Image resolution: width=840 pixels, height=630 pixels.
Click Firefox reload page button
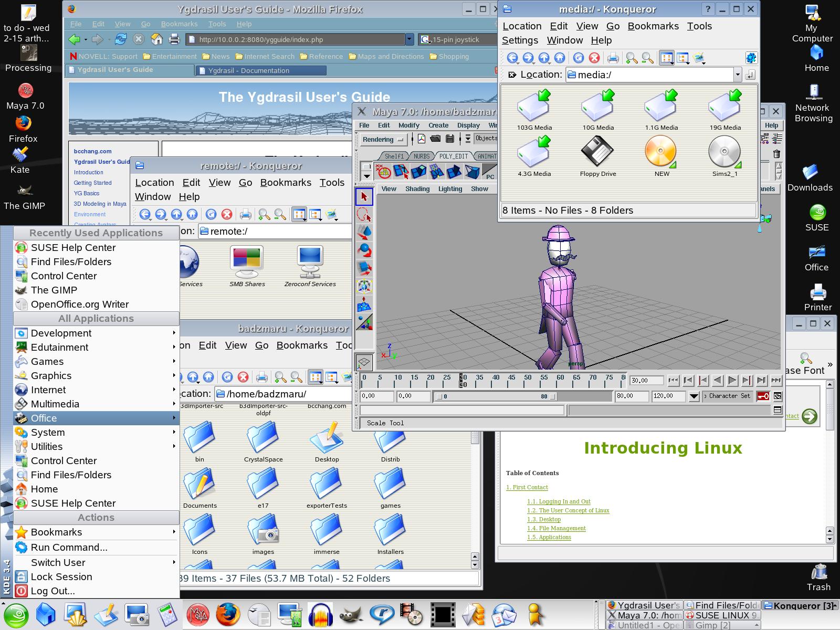[121, 39]
